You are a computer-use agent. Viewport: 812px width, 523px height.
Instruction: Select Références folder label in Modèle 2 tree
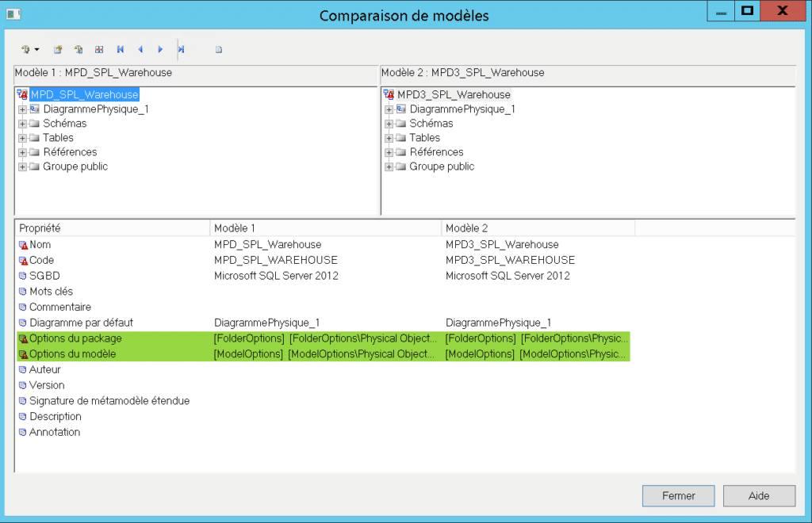[437, 152]
